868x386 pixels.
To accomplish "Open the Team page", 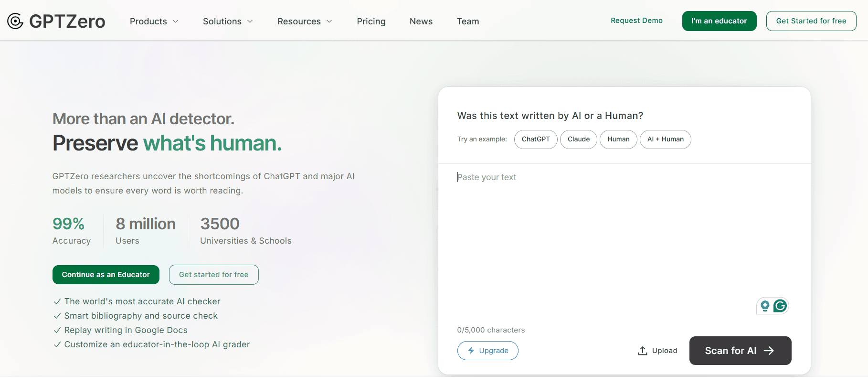I will coord(468,21).
